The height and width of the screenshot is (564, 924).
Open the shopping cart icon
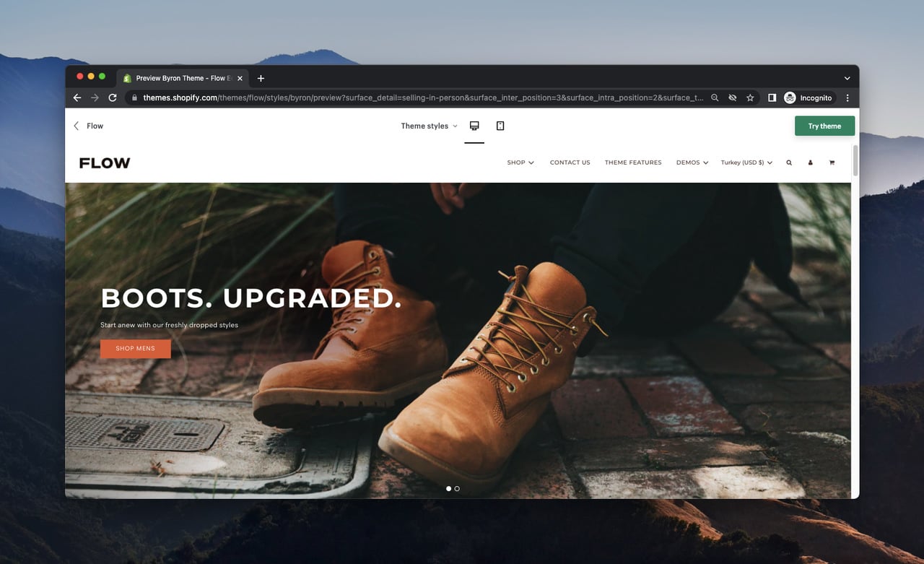coord(832,162)
